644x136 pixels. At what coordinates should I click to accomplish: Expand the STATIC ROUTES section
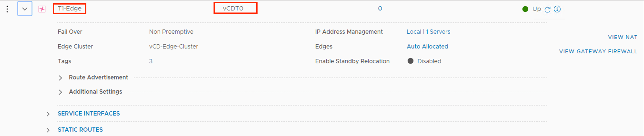(48, 130)
